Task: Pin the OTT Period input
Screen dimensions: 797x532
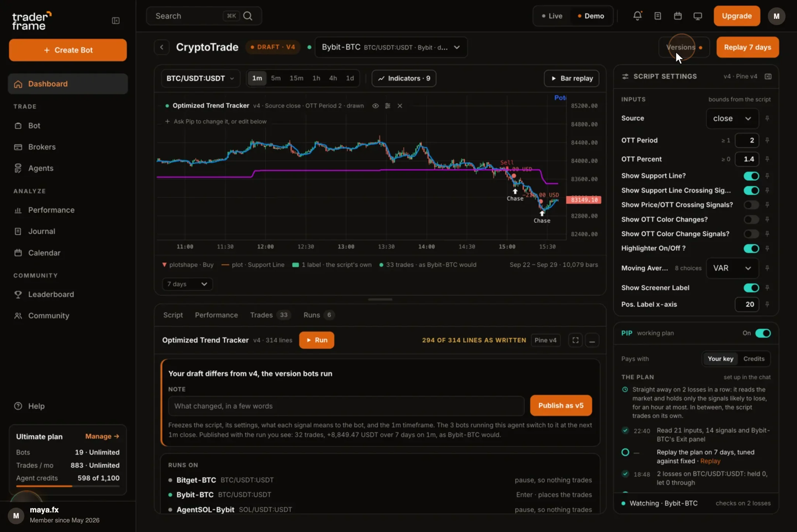Action: click(767, 140)
